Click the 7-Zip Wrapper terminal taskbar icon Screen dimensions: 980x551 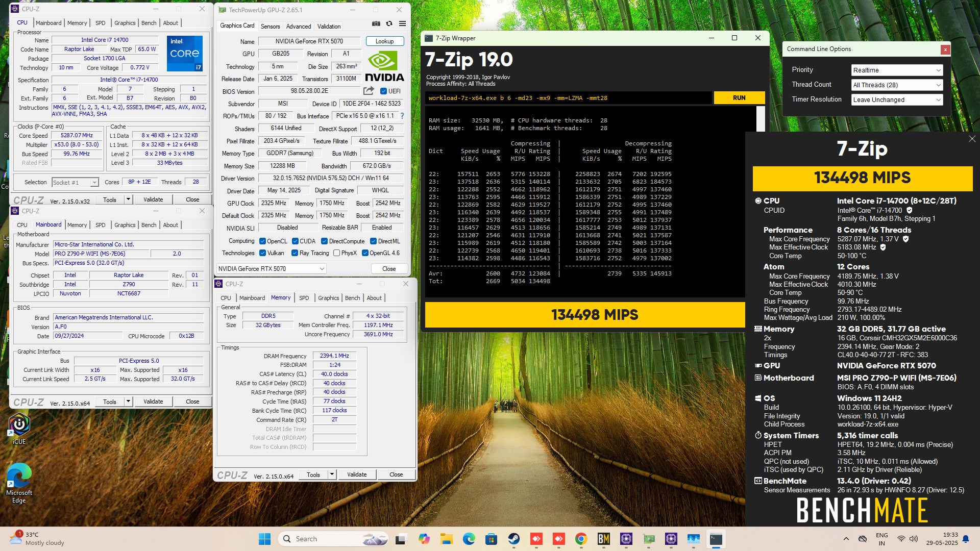click(716, 539)
